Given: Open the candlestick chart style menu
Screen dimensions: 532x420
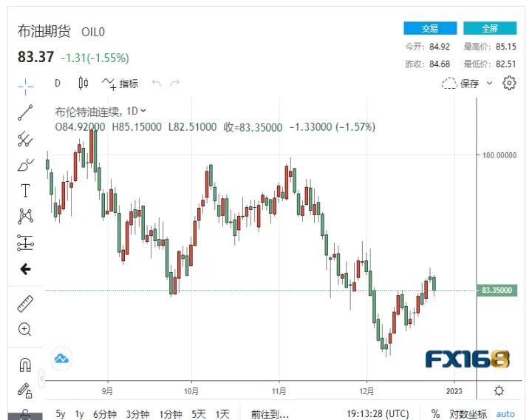Looking at the screenshot, I should pyautogui.click(x=83, y=83).
